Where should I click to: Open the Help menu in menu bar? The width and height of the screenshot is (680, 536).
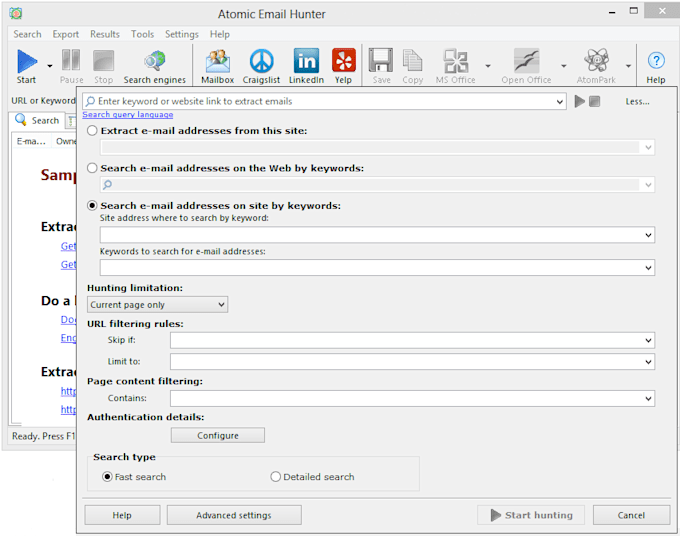click(219, 34)
